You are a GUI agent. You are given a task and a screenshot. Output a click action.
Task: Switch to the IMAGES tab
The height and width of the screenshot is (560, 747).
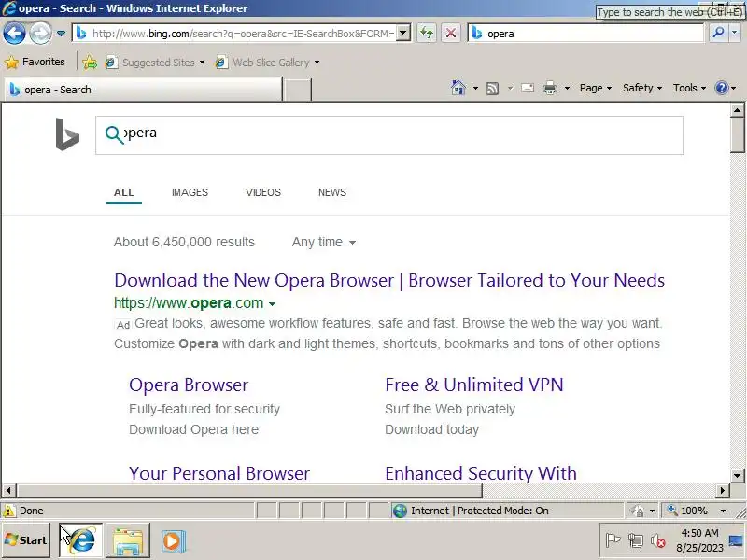(x=190, y=192)
